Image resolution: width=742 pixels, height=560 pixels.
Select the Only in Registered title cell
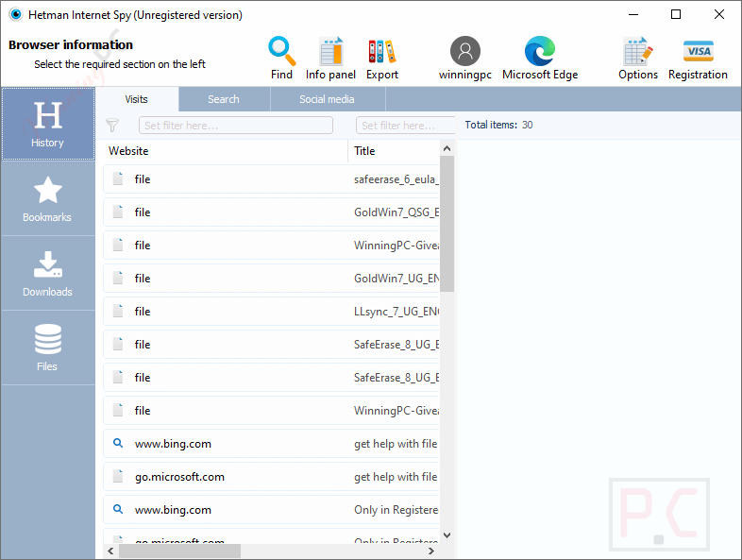tap(396, 510)
